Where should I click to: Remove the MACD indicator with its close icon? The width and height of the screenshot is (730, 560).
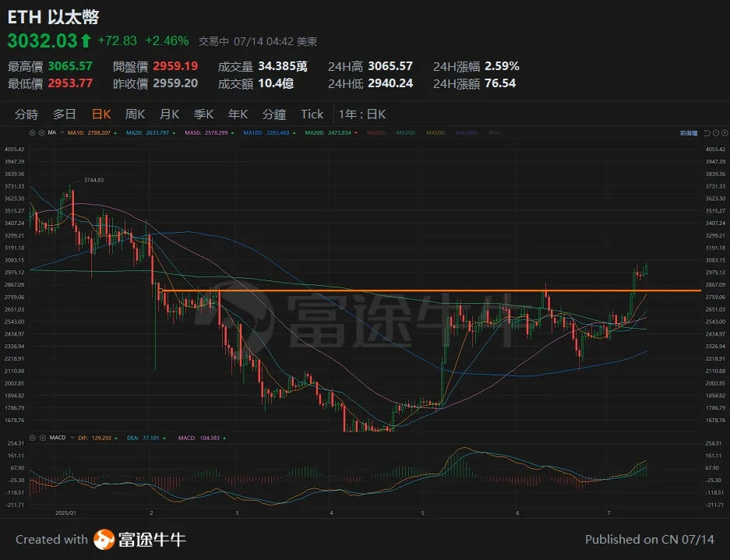tap(42, 438)
